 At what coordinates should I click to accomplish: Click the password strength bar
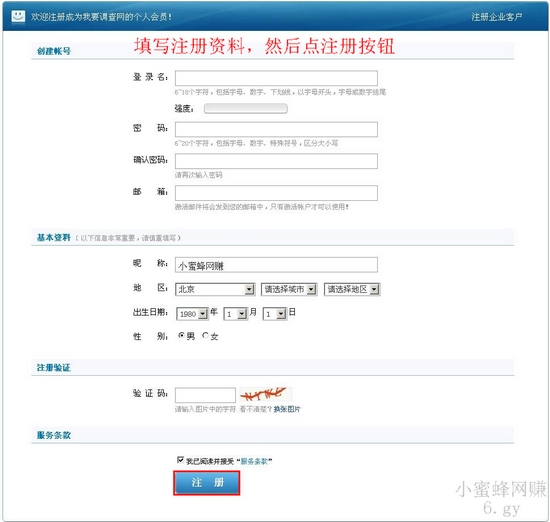pos(246,108)
